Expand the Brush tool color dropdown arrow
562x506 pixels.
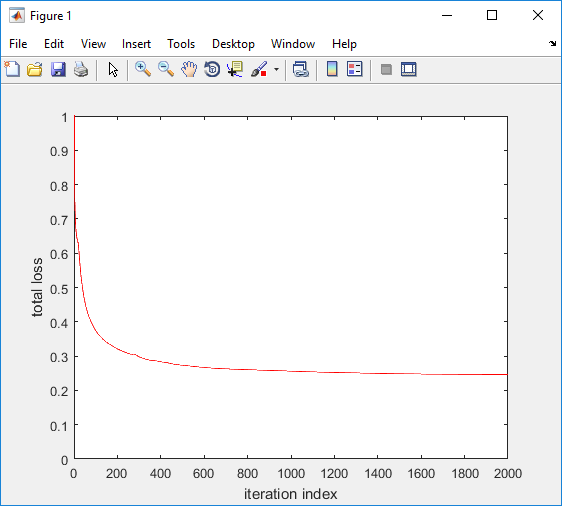276,69
